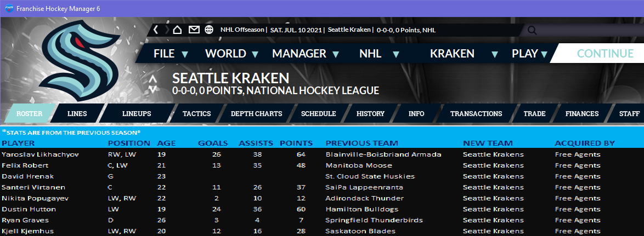Click Adirondack Thunder previous team

tap(365, 198)
